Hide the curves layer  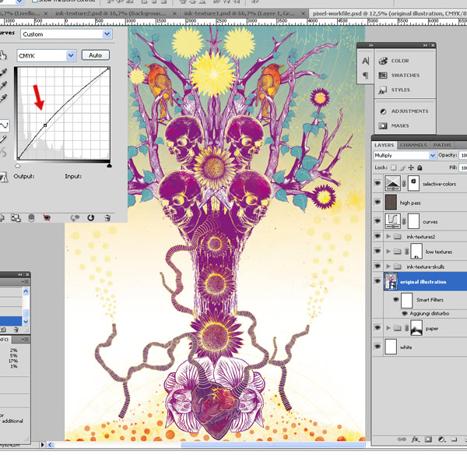coord(377,221)
